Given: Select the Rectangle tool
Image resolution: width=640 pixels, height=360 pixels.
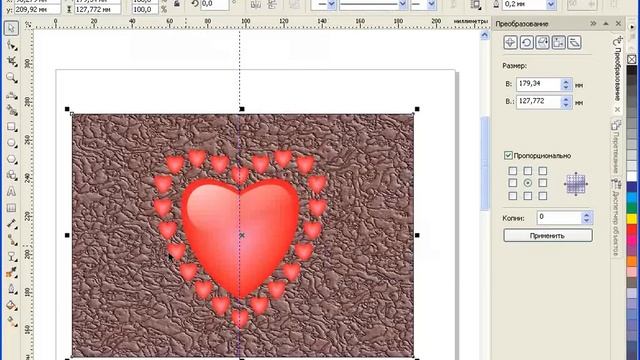Looking at the screenshot, I should 11,127.
